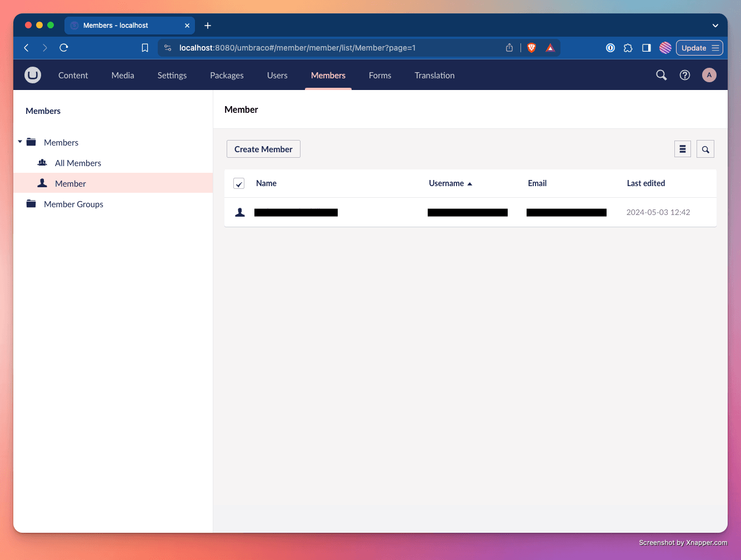
Task: Click the person icon next to the listed member
Action: click(x=239, y=212)
